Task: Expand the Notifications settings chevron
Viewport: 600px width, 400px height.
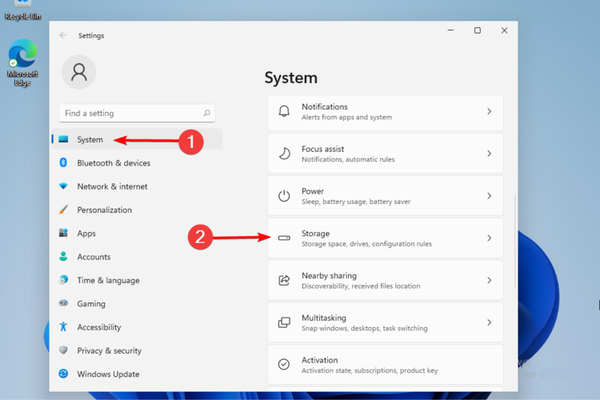Action: 489,111
